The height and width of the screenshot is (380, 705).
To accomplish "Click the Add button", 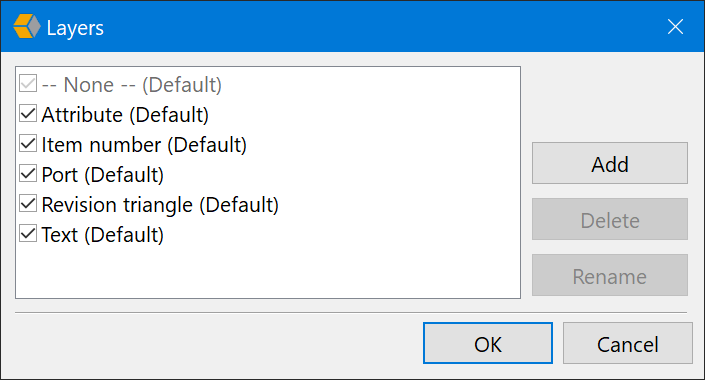I will click(x=610, y=163).
